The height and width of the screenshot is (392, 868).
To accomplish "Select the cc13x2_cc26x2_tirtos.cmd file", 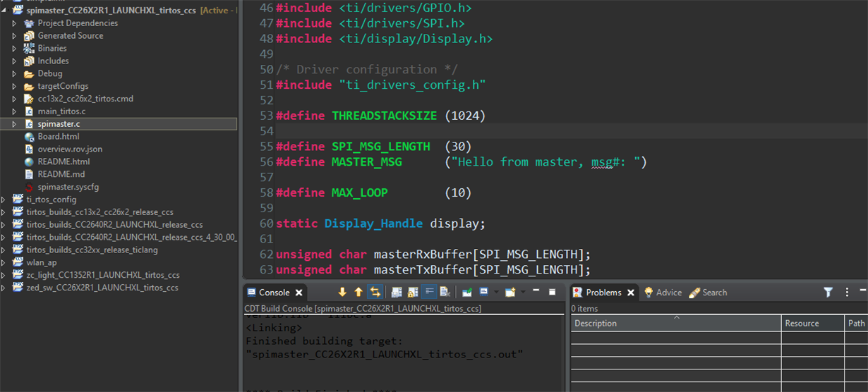I will click(x=85, y=99).
